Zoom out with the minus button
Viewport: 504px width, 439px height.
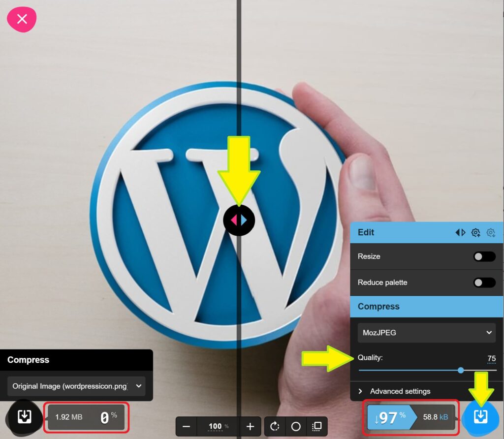pyautogui.click(x=187, y=427)
